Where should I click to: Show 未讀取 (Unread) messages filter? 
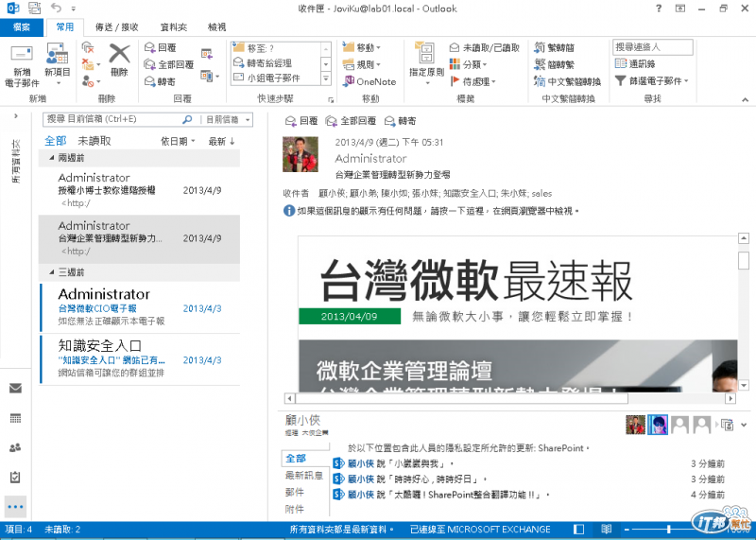(94, 141)
